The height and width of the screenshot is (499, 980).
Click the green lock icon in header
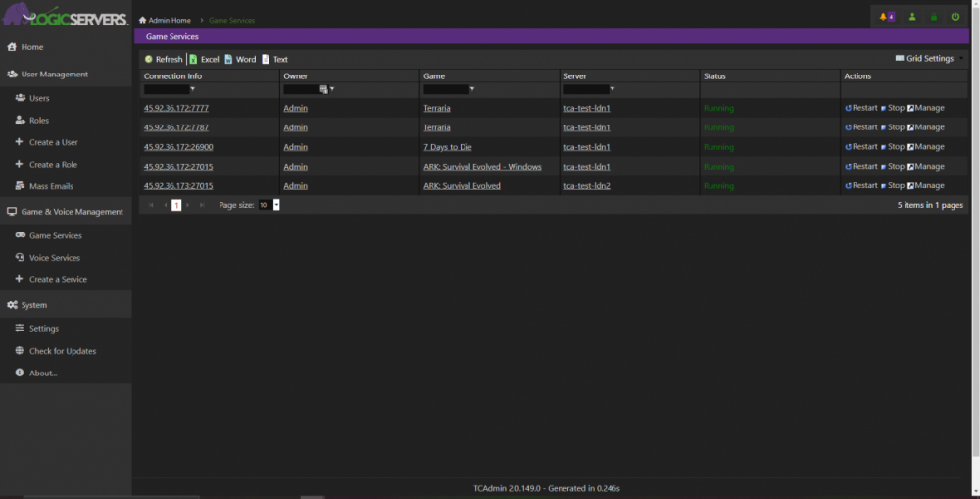point(934,17)
